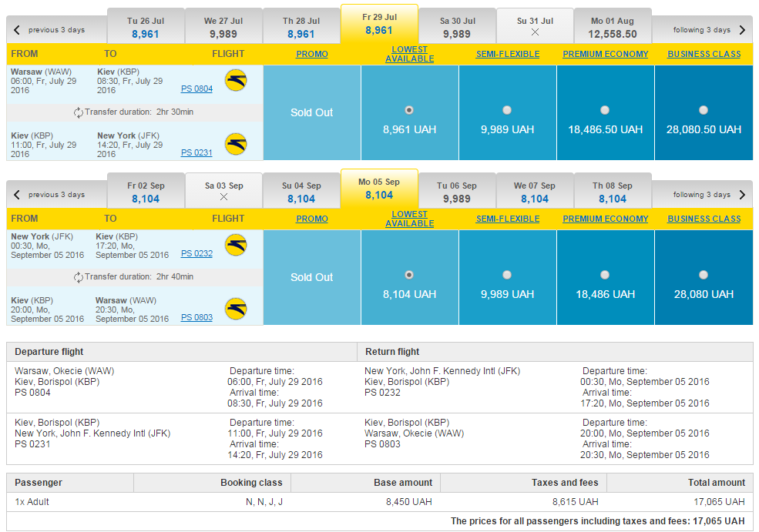Click the airline logo beside flight PS 0803
The height and width of the screenshot is (532, 759).
click(x=237, y=309)
